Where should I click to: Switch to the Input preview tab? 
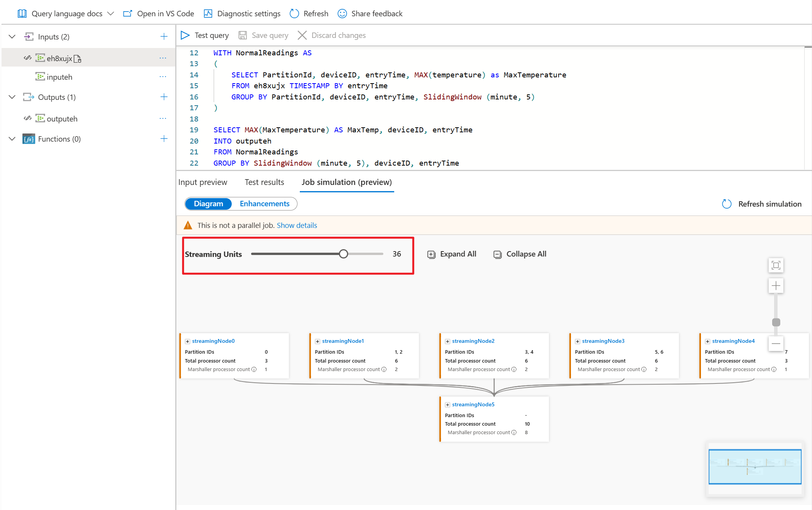(203, 182)
